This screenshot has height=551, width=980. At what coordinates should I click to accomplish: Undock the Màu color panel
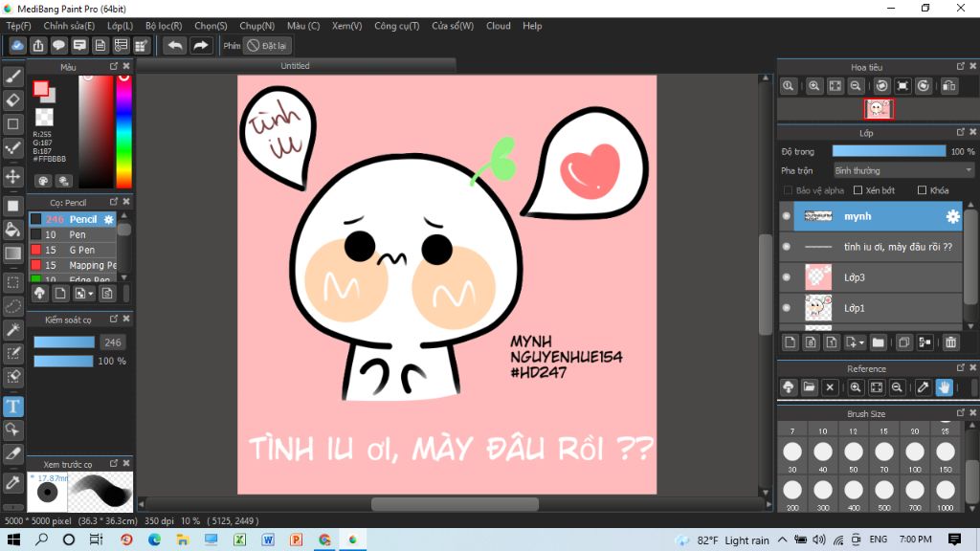(x=114, y=66)
